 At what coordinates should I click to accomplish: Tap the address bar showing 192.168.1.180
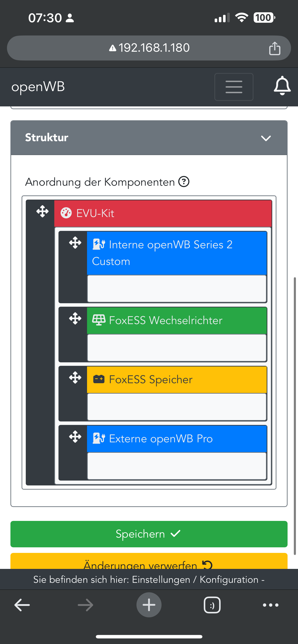click(x=149, y=48)
